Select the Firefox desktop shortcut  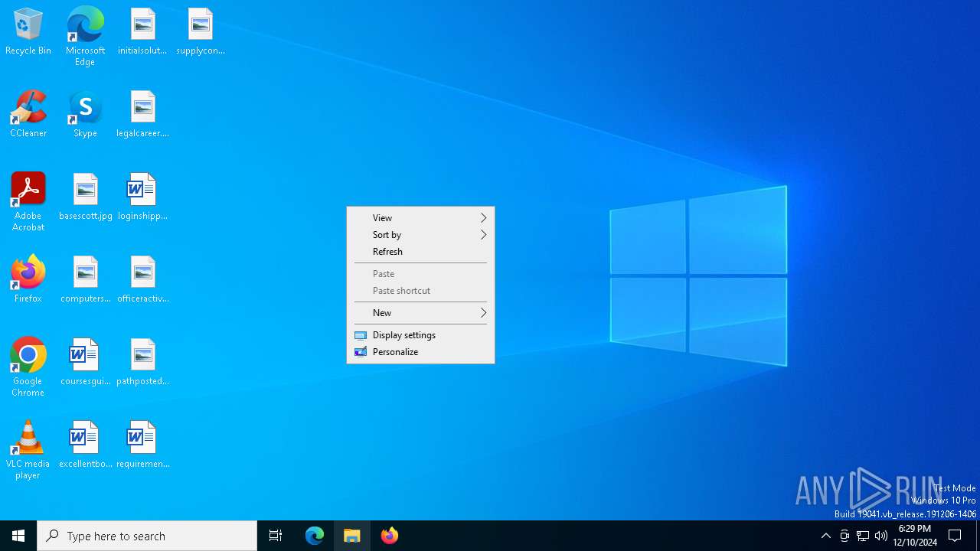tap(28, 280)
